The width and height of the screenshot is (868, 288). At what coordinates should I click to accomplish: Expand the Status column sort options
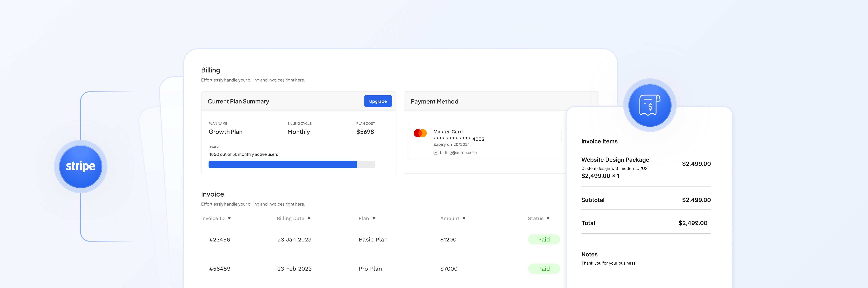pyautogui.click(x=548, y=218)
